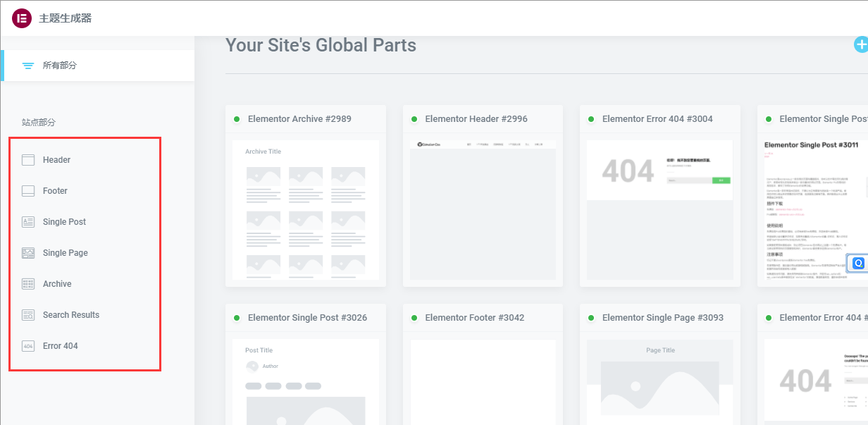Click the Error 404 icon in sidebar
Viewport: 868px width, 425px height.
[x=28, y=346]
